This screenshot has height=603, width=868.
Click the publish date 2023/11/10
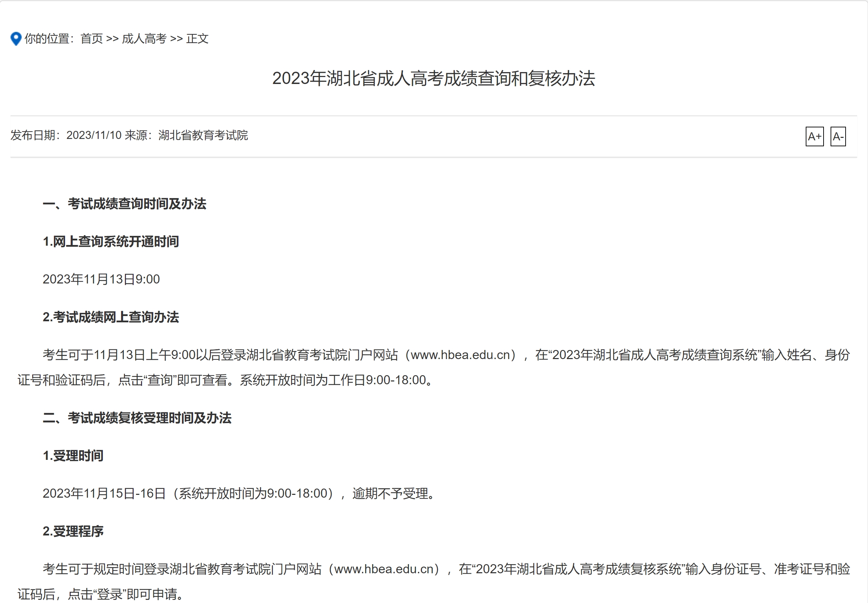[94, 135]
